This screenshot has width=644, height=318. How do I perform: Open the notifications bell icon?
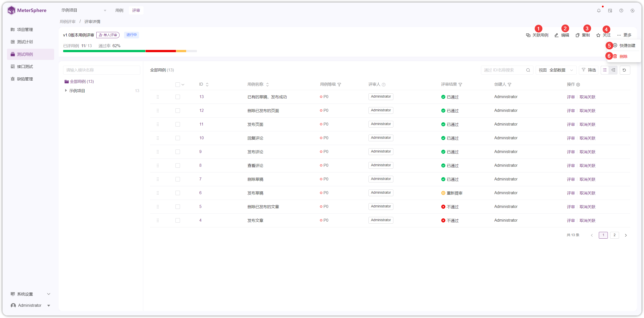[599, 10]
